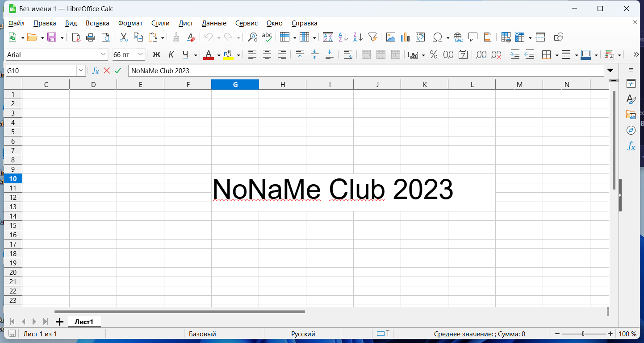The height and width of the screenshot is (343, 644).
Task: Toggle bold (Ж) formatting
Action: 156,55
